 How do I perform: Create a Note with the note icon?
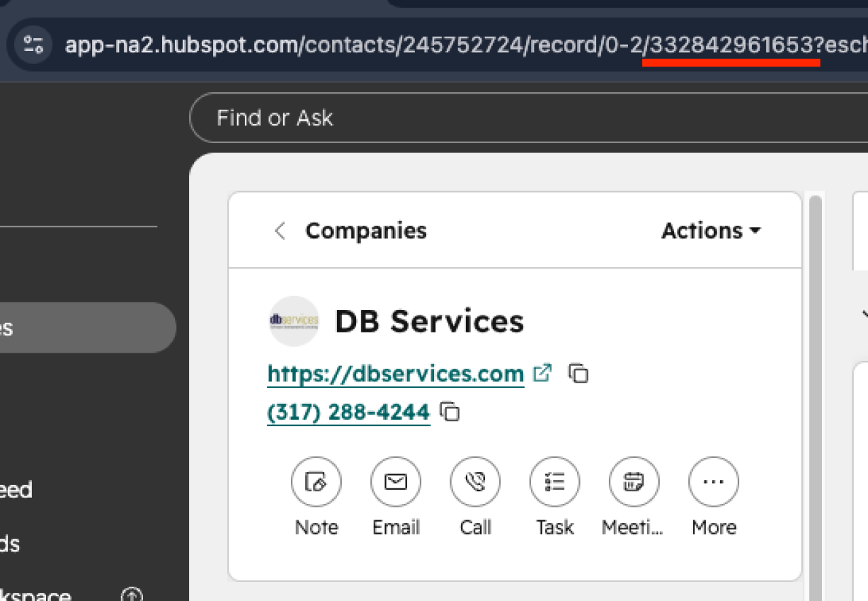316,482
